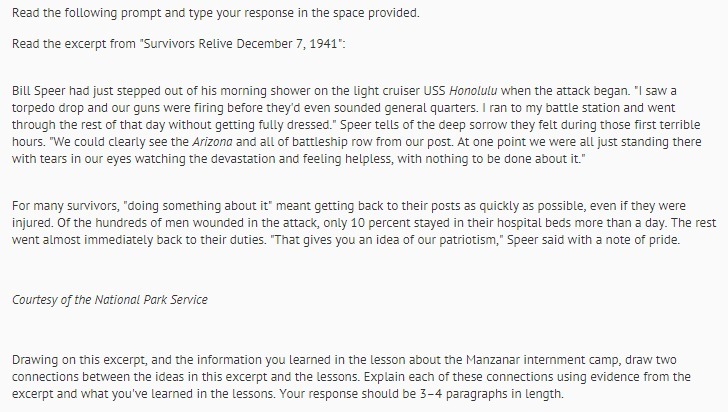Click the italic word "Honolulu"
This screenshot has height=412, width=728.
pos(473,91)
